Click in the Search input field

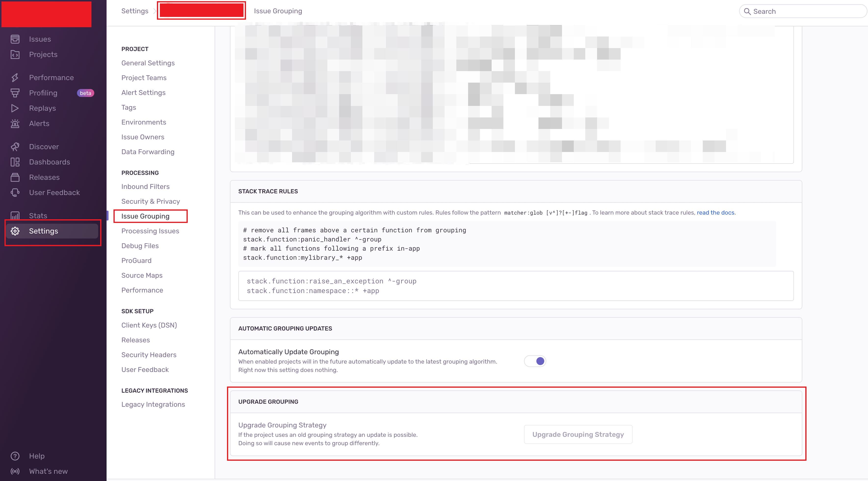click(803, 12)
